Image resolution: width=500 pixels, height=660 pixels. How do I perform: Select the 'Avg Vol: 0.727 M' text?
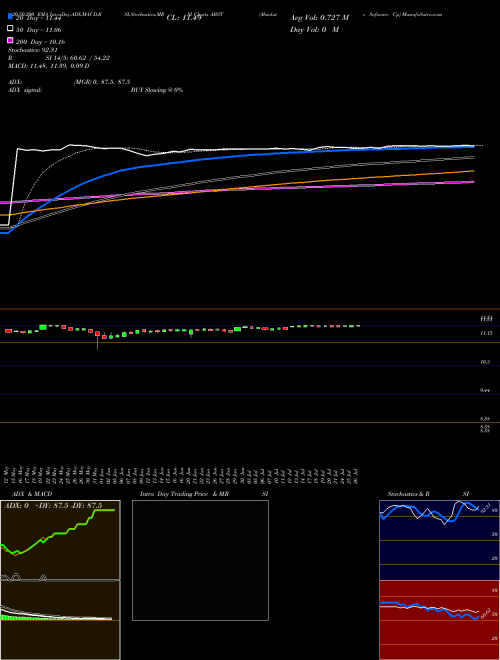[x=319, y=18]
